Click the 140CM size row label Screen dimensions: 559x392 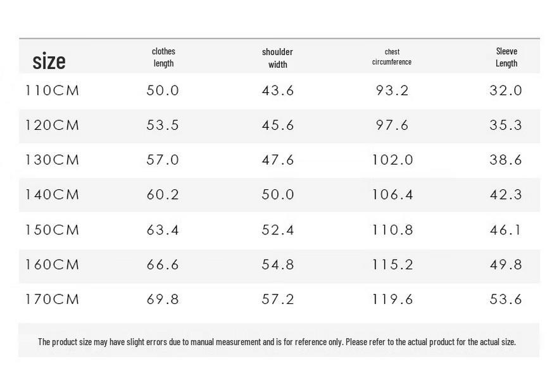(52, 195)
